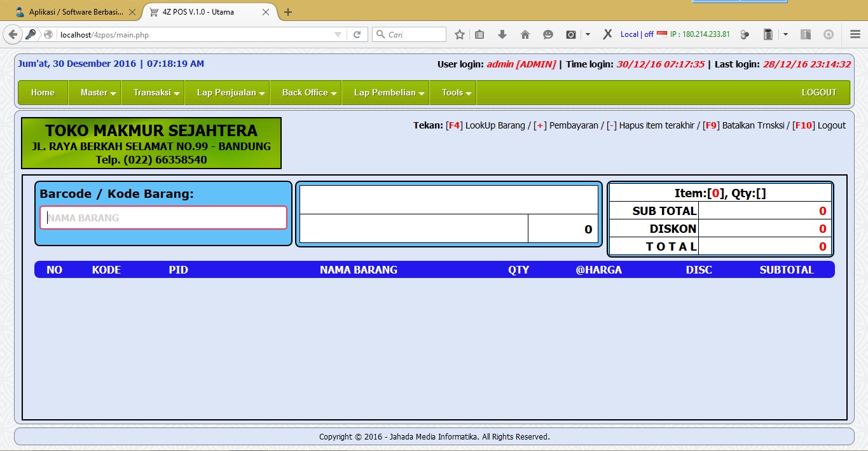The width and height of the screenshot is (868, 451).
Task: Click the DISKON label
Action: pos(673,229)
